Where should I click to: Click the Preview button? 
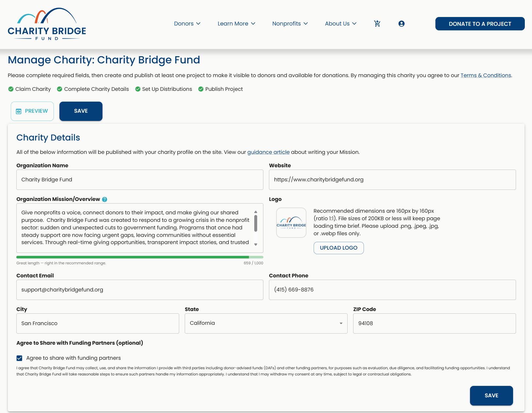[x=32, y=111]
